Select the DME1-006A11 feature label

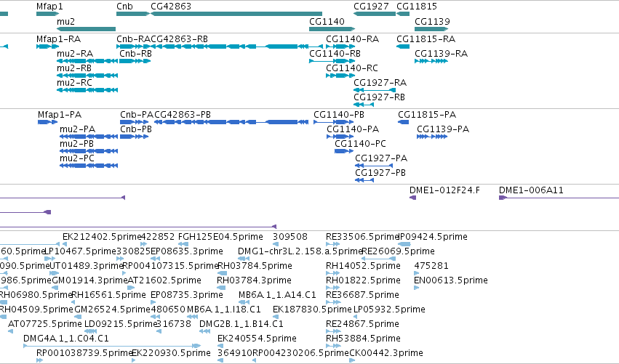pyautogui.click(x=531, y=190)
